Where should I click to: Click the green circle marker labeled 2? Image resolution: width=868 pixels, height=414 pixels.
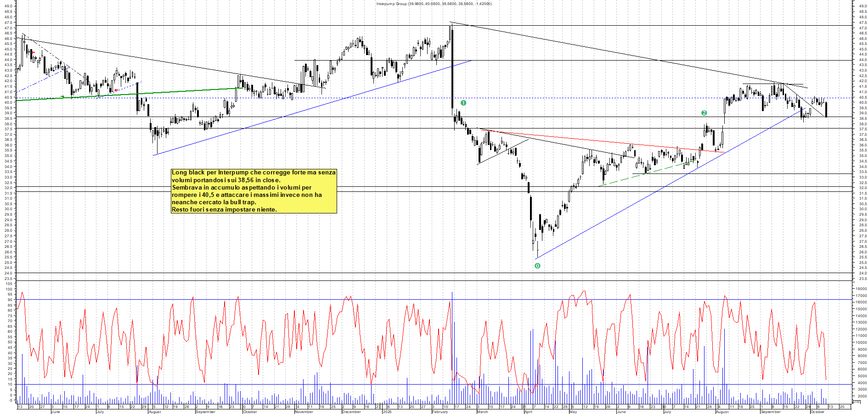[704, 113]
